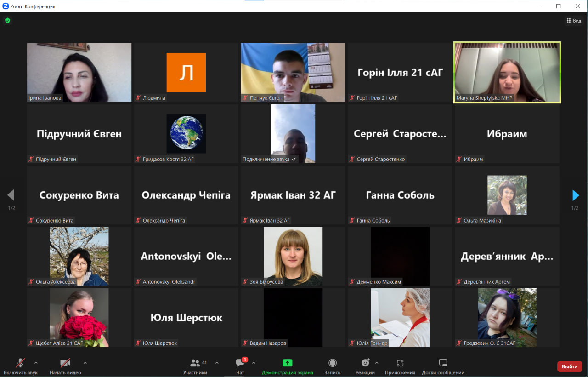Image resolution: width=588 pixels, height=377 pixels.
Task: Select Maryna Sheptytska MHP active speaker tile
Action: click(507, 73)
